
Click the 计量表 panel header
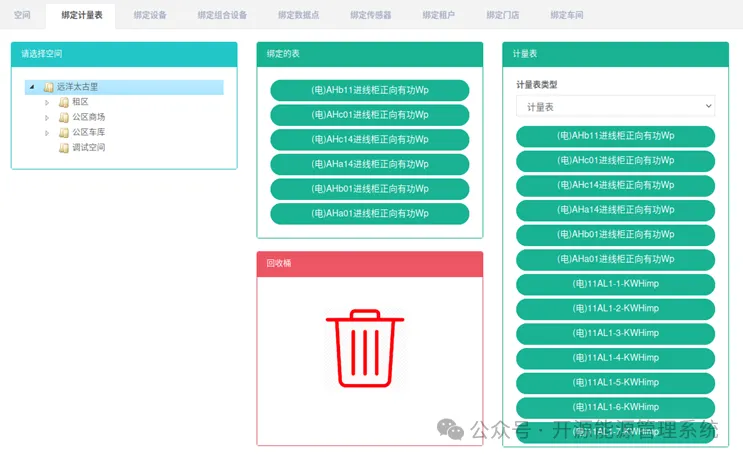tap(616, 54)
